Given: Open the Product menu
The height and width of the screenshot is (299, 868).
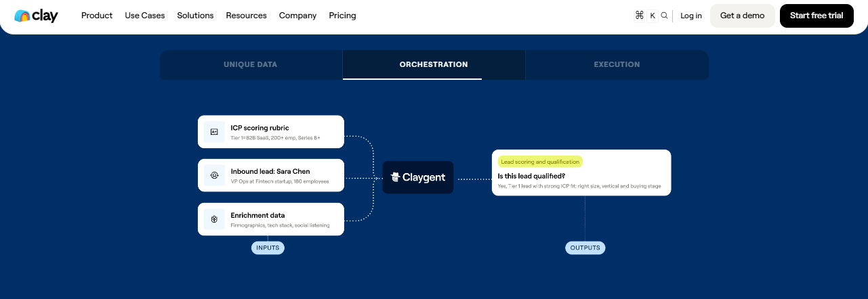Looking at the screenshot, I should 97,16.
